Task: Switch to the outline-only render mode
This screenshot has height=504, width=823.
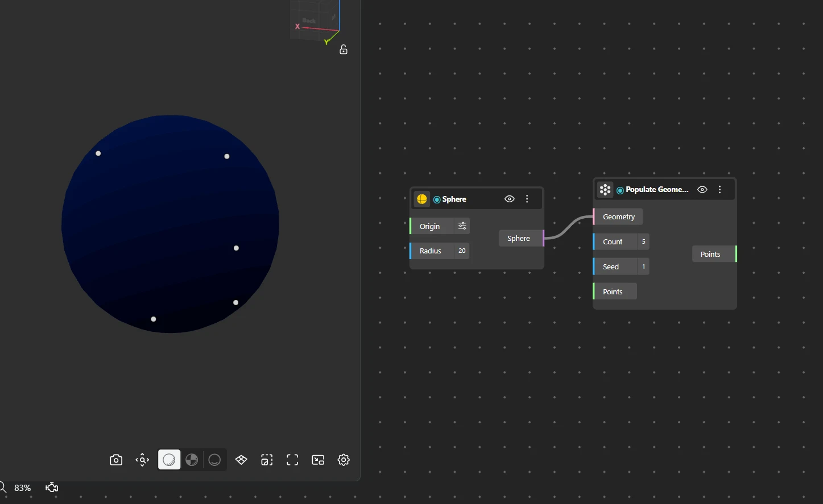Action: click(214, 460)
